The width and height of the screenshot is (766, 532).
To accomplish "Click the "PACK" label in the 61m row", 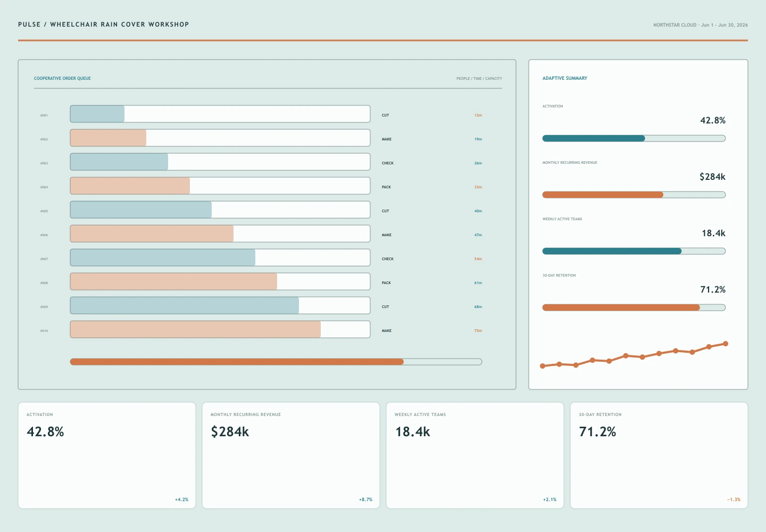I will (x=387, y=283).
